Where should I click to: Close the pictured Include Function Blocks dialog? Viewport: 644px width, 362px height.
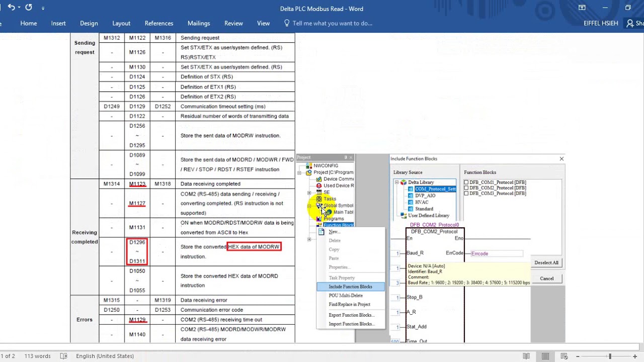561,159
